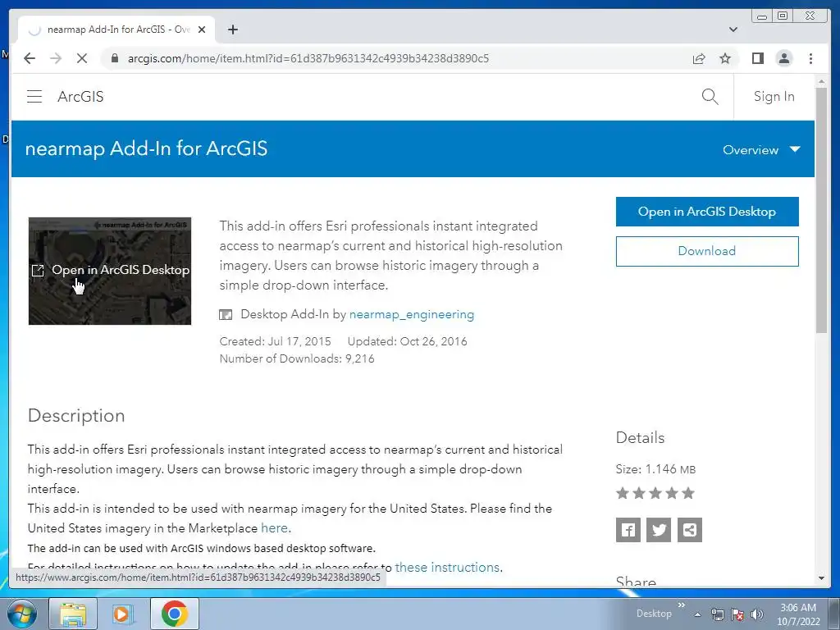Click the 'Size: 1.146 MB' text
Viewport: 840px width, 630px height.
655,469
